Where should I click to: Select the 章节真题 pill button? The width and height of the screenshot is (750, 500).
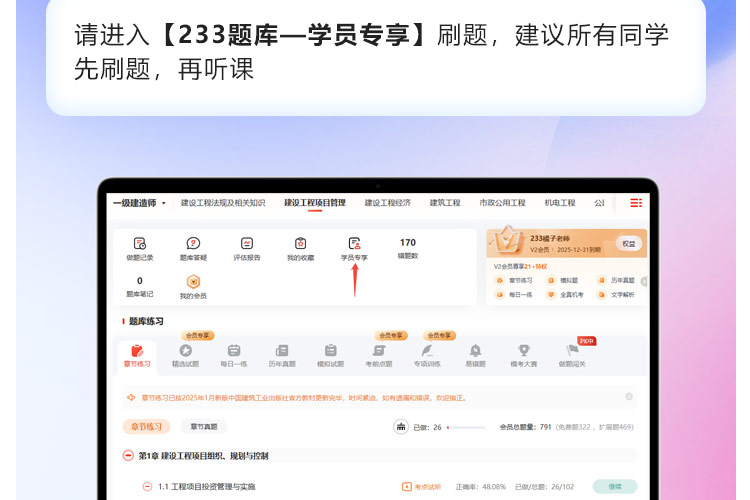[x=204, y=426]
